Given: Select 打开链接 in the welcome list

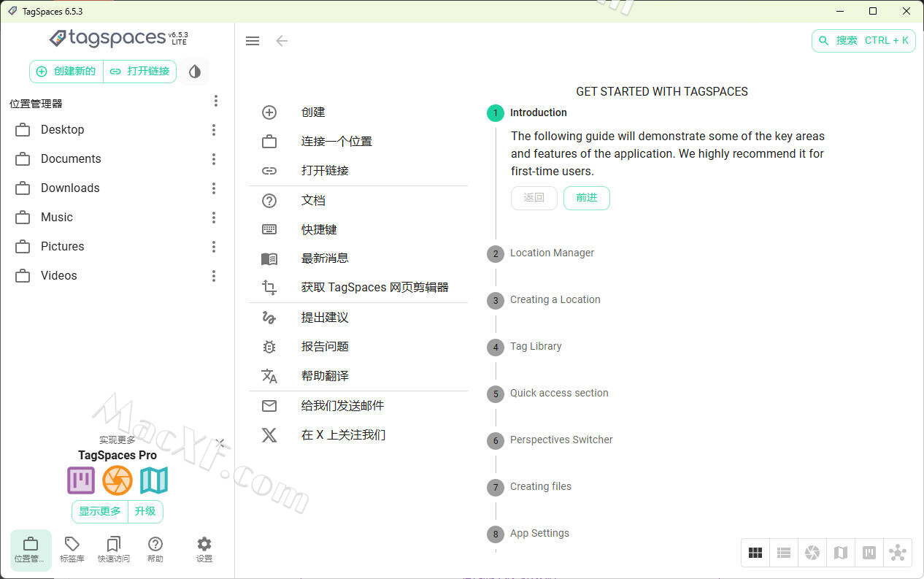Looking at the screenshot, I should [358, 171].
